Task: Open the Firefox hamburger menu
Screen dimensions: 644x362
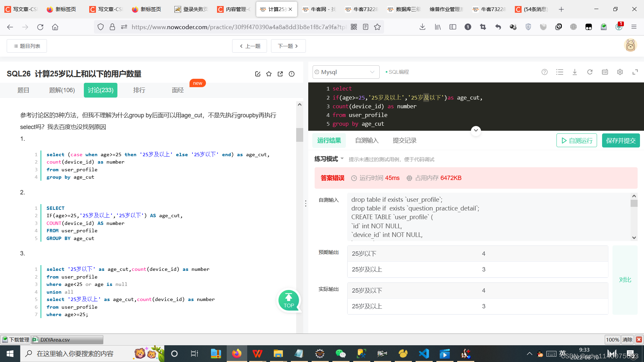Action: (x=634, y=27)
